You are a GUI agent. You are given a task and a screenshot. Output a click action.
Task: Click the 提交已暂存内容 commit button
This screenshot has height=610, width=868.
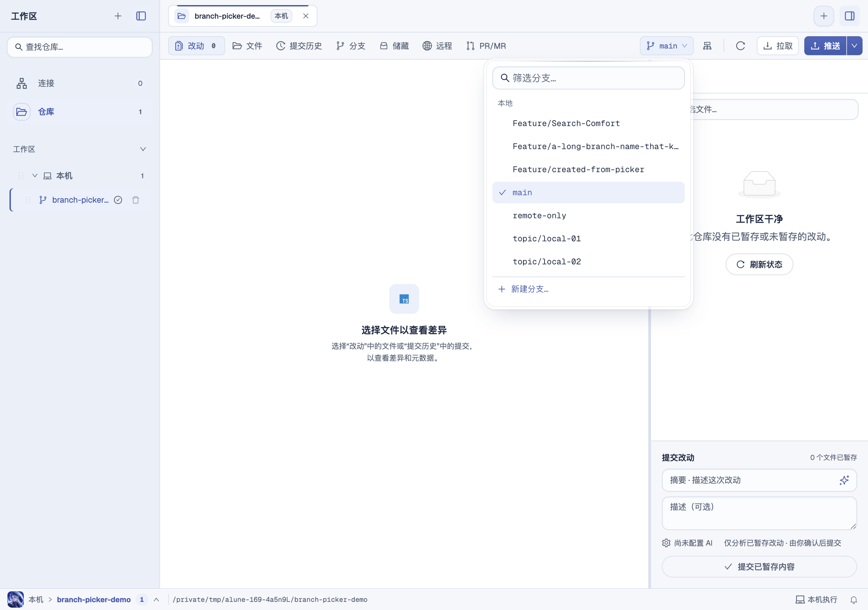tap(759, 567)
